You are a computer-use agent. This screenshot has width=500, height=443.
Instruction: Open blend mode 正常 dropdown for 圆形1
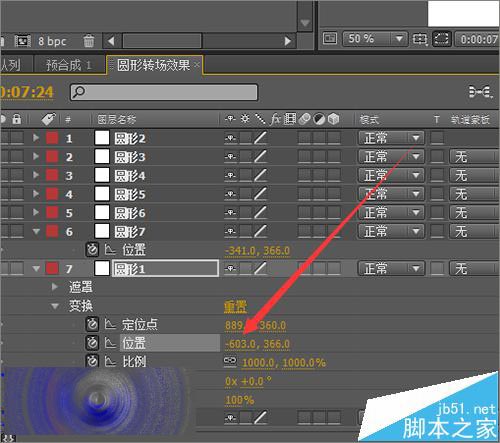[x=391, y=268]
